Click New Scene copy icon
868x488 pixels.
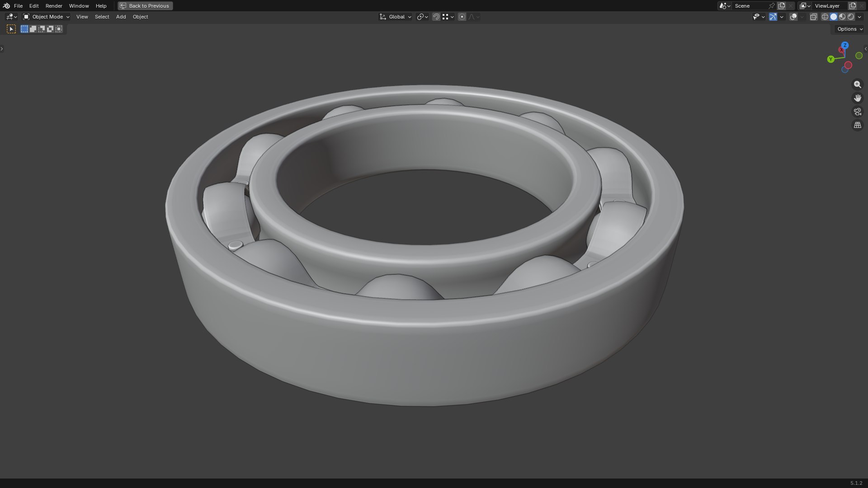(782, 6)
